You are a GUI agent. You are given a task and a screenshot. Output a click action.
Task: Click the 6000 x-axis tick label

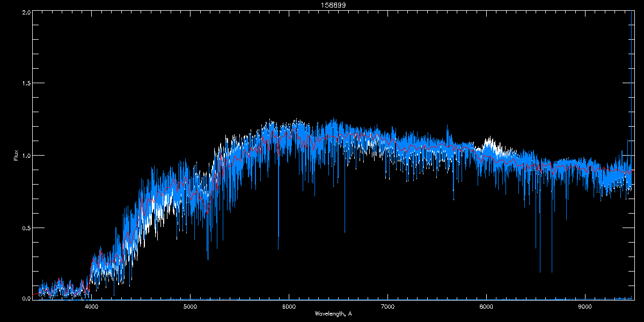pos(289,307)
